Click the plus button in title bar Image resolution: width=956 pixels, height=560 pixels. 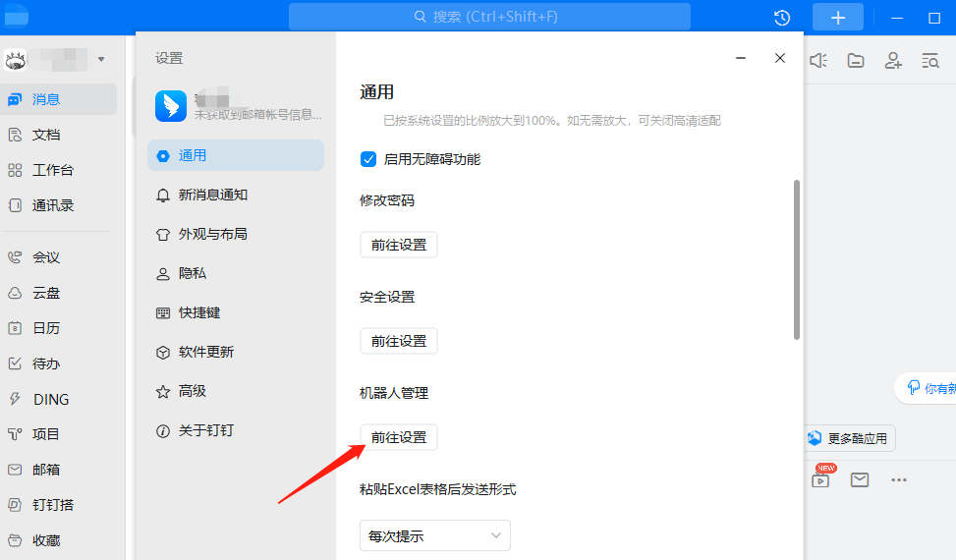click(x=838, y=17)
